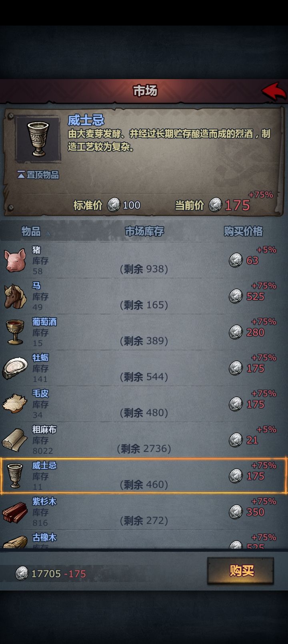Choose the wine goblet icon
Viewport: 288px width, 644px height.
[15, 332]
